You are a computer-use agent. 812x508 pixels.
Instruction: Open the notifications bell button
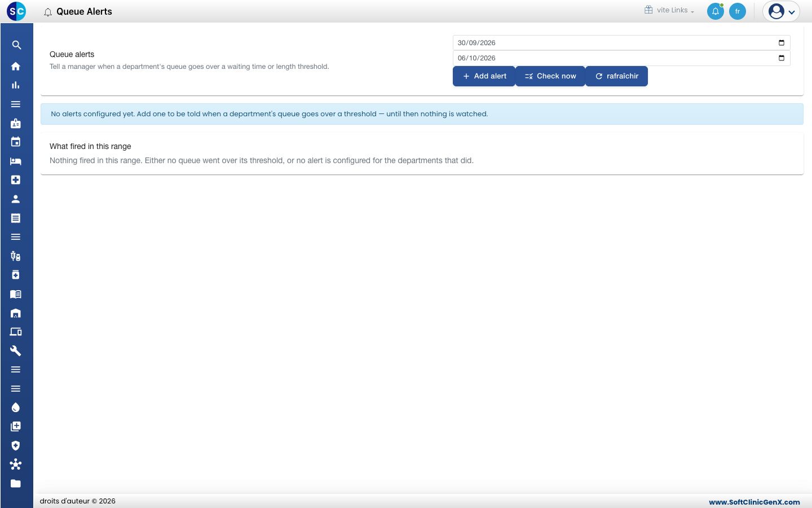point(716,11)
